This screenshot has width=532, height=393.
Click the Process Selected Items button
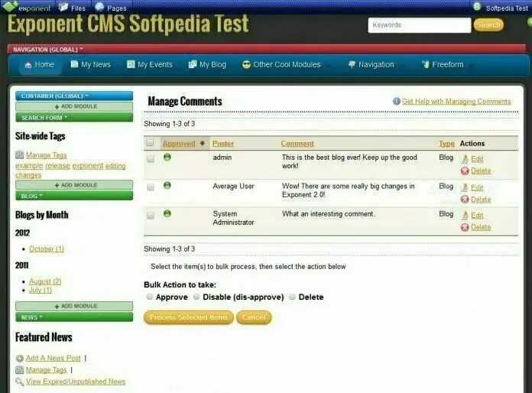(x=189, y=317)
